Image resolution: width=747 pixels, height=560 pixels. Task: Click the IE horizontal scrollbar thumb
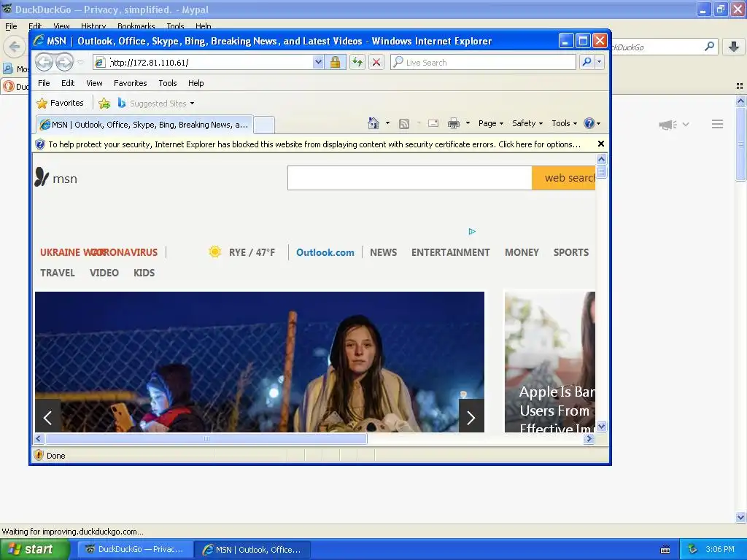coord(206,438)
